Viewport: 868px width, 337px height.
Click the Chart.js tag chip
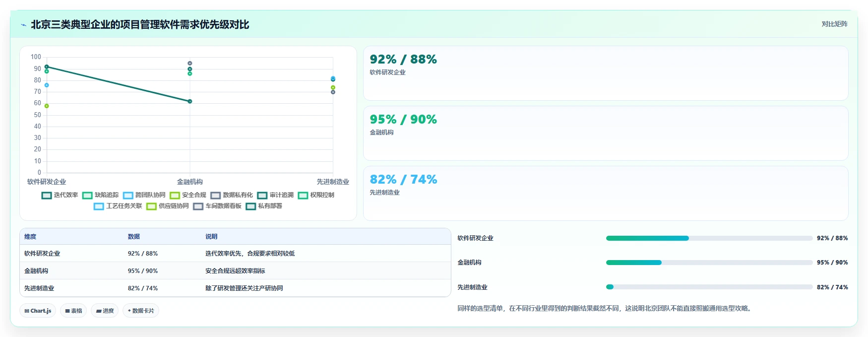click(38, 311)
